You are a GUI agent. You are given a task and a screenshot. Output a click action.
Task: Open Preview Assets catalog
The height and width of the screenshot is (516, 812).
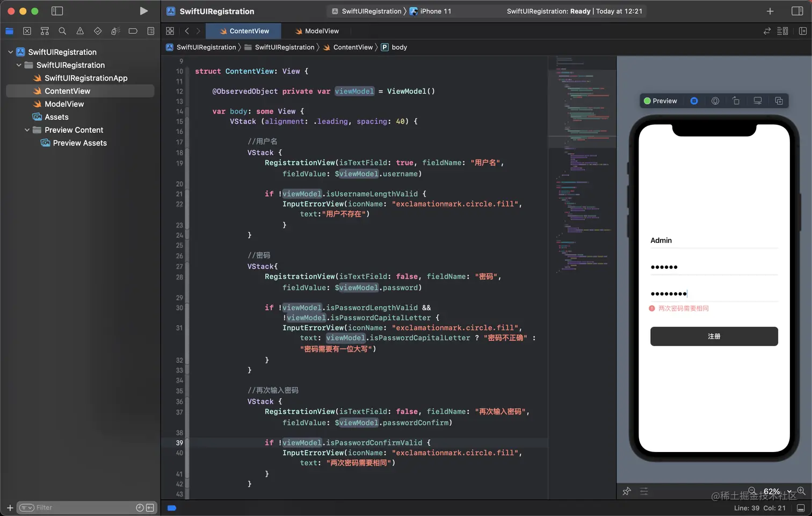click(74, 143)
